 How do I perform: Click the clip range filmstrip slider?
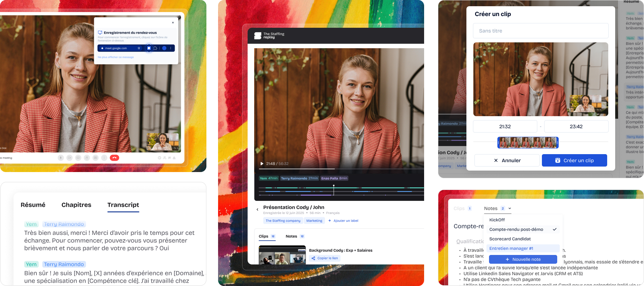click(x=528, y=142)
